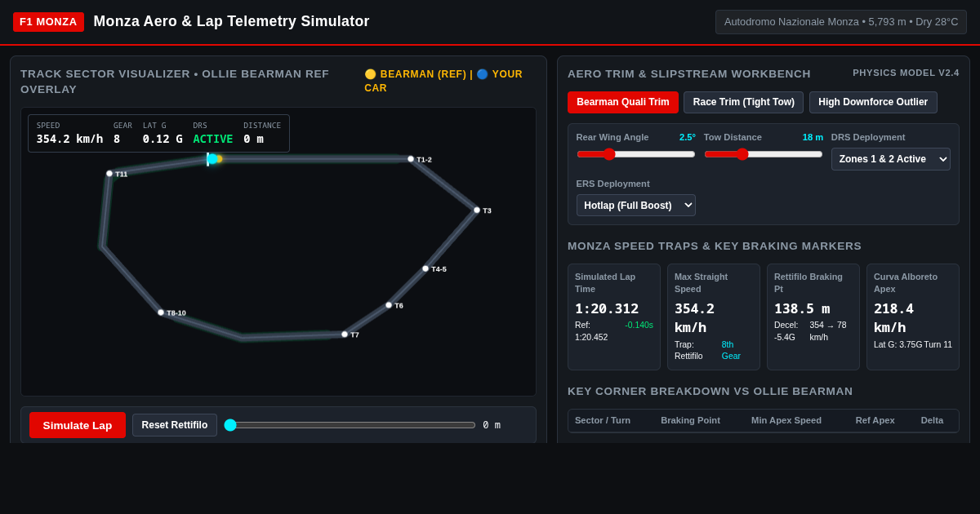This screenshot has height=514, width=980.
Task: Click the Delta column header
Action: point(932,420)
